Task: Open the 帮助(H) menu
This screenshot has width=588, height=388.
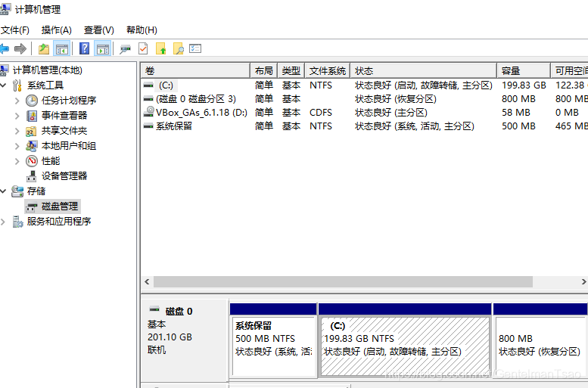Action: coord(142,30)
